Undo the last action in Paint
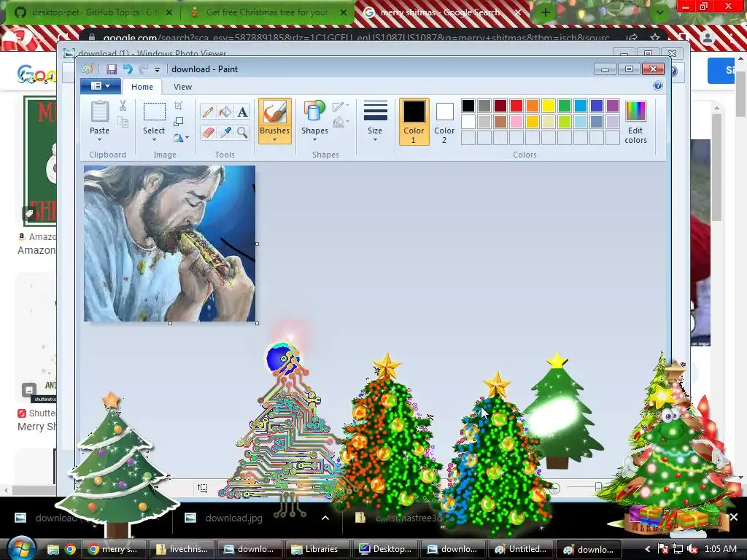Image resolution: width=747 pixels, height=560 pixels. coord(128,69)
